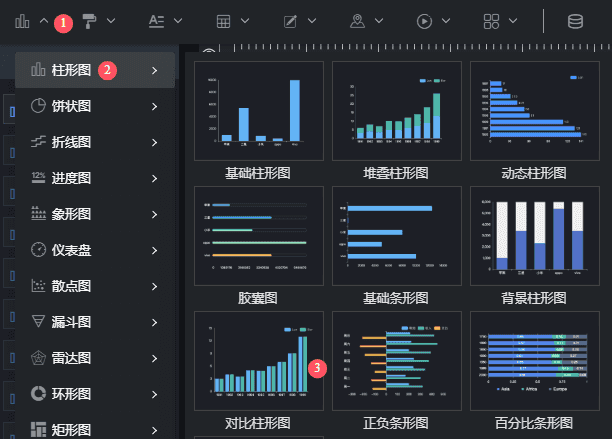Expand the text components dropdown arrow

coord(178,21)
